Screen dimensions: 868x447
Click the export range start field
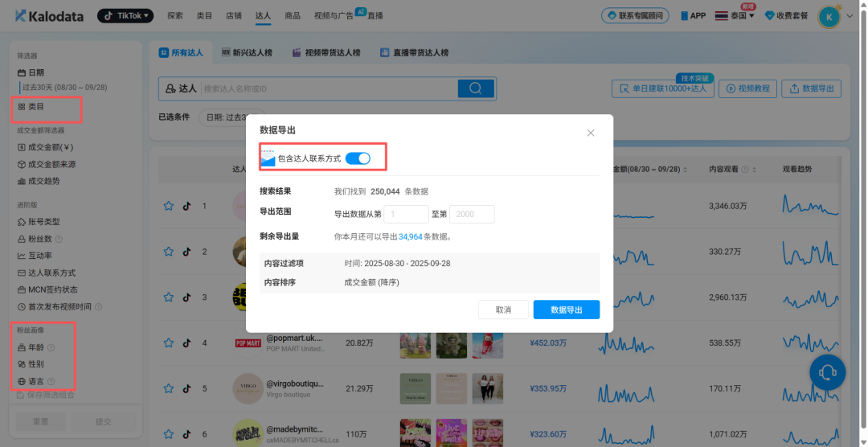406,214
